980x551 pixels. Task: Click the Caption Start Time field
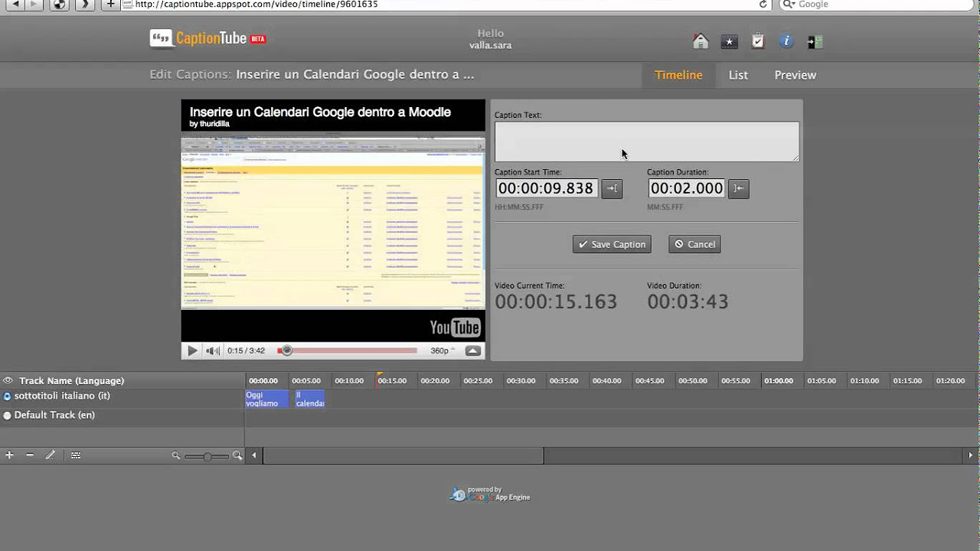pyautogui.click(x=547, y=188)
